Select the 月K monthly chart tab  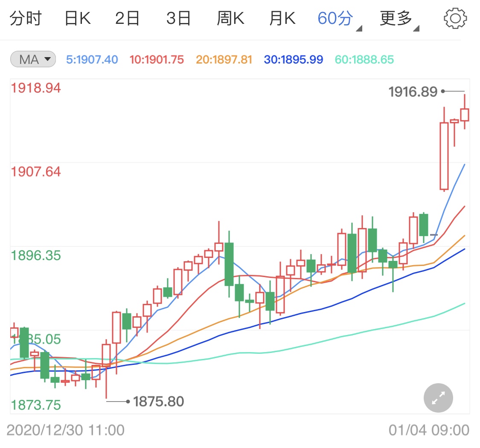pos(282,18)
